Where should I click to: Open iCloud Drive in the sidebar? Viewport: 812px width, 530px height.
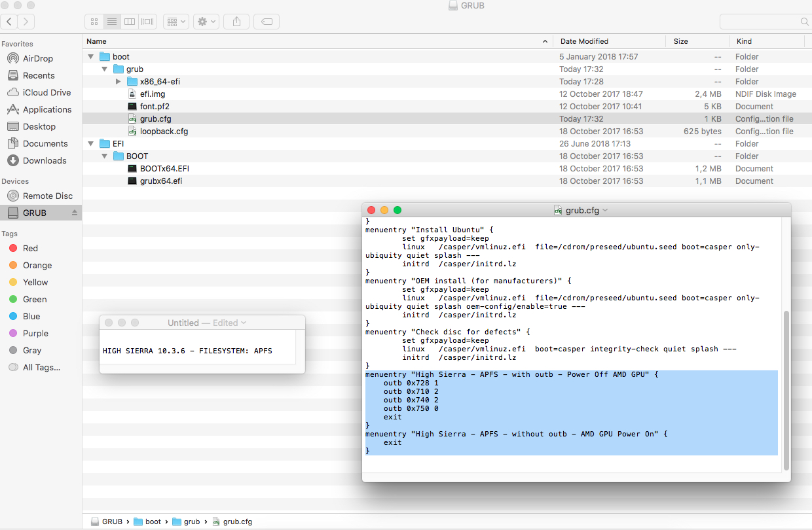coord(46,92)
